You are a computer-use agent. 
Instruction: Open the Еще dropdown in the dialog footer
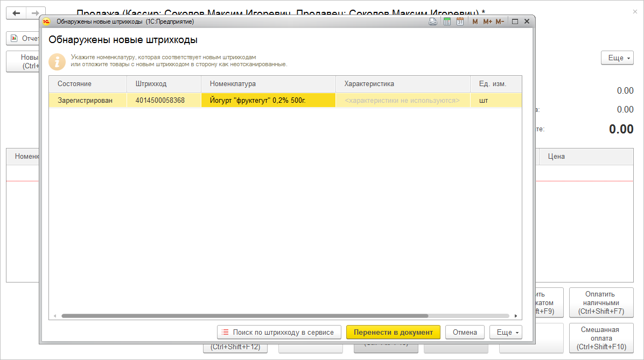pos(506,332)
